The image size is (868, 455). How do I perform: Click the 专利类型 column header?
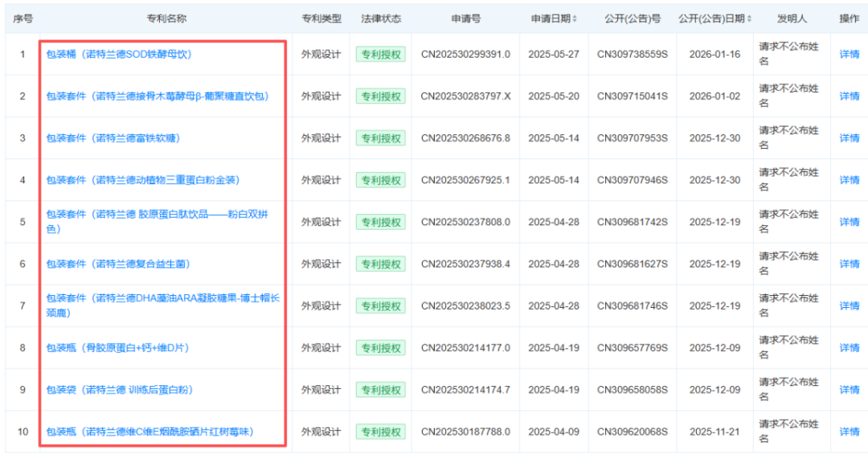[x=321, y=18]
